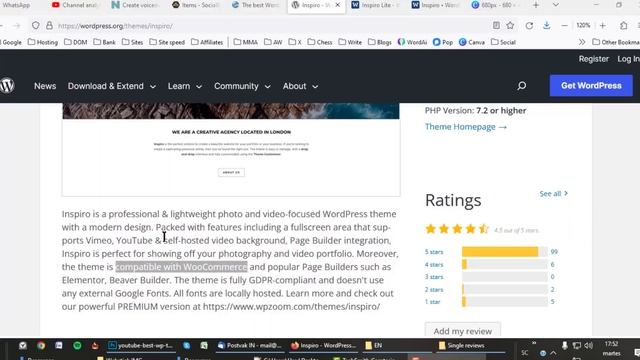Zoom in with the plus toolbar icon

pyautogui.click(x=602, y=25)
